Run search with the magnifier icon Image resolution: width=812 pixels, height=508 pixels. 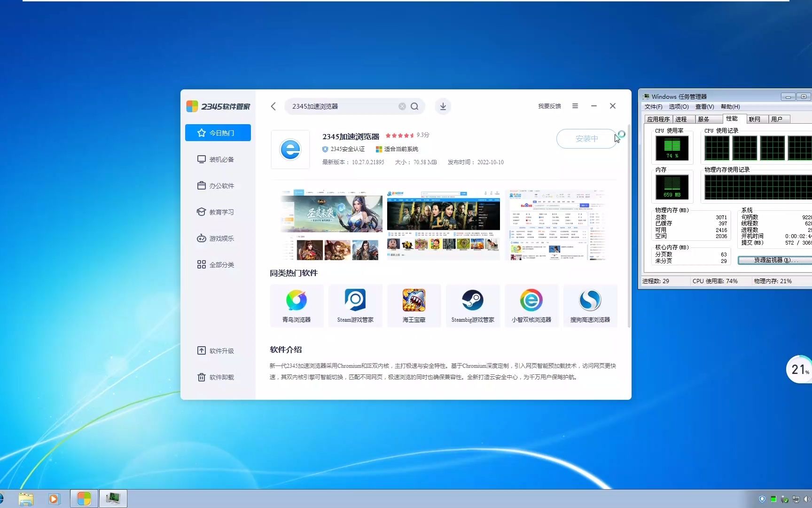coord(414,106)
